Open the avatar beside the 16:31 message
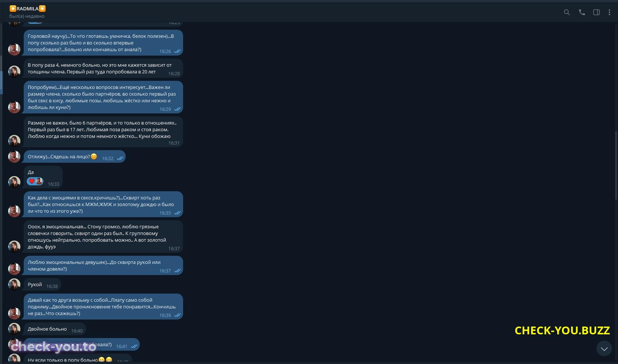This screenshot has height=364, width=618. tap(14, 141)
